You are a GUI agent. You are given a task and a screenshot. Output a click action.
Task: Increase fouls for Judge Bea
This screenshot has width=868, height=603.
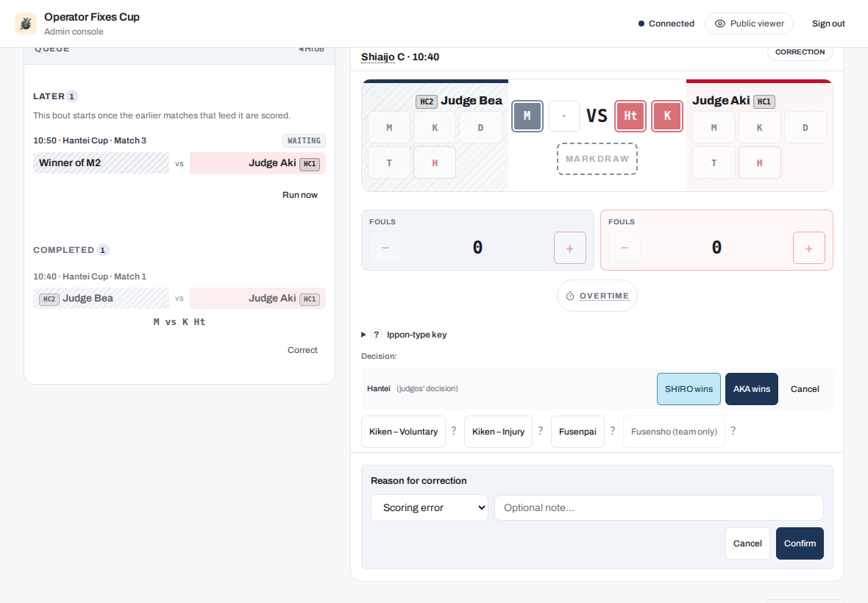click(570, 248)
